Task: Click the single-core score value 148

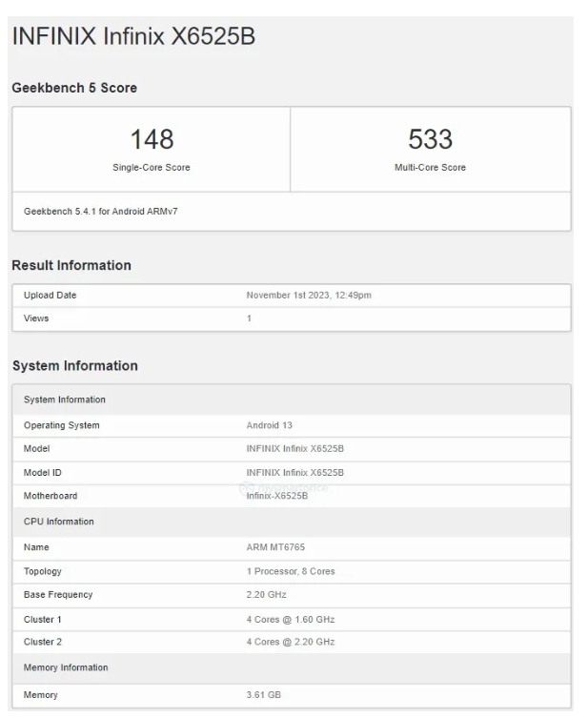Action: (152, 139)
